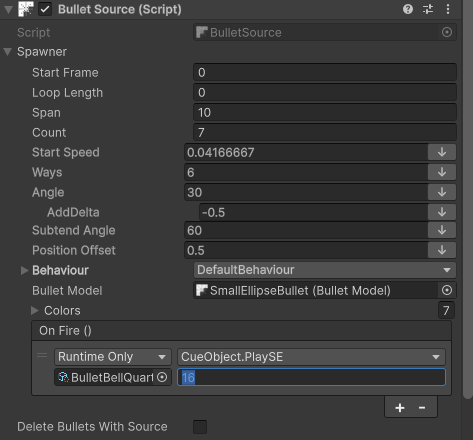Expand the Behaviour foldout
The width and height of the screenshot is (473, 440).
point(24,270)
